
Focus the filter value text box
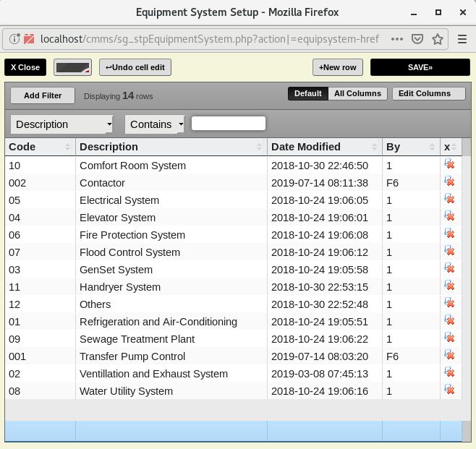(229, 124)
